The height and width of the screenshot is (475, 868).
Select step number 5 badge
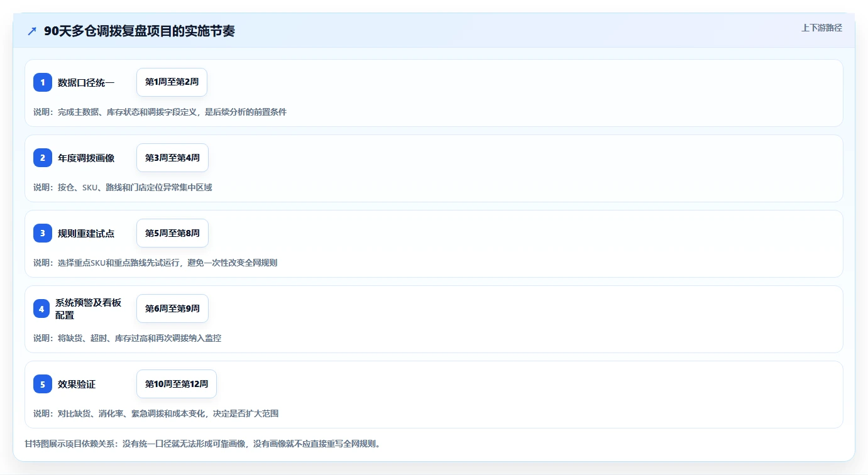click(43, 384)
